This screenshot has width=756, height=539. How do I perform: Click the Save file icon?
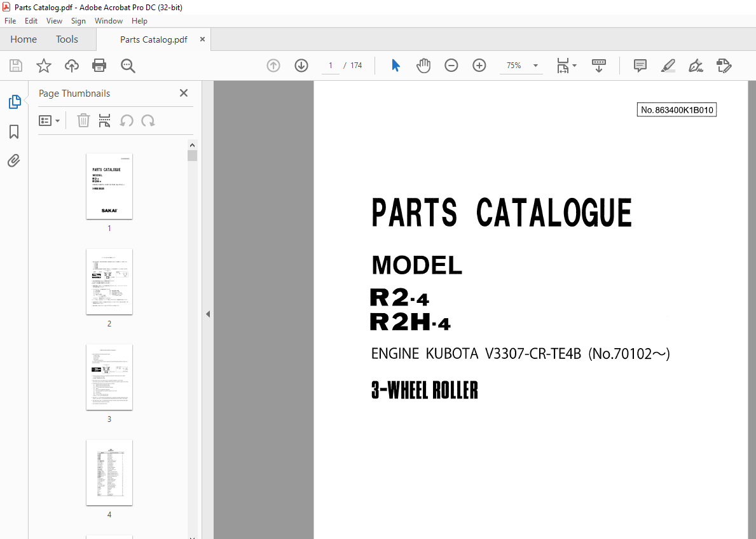[x=16, y=66]
